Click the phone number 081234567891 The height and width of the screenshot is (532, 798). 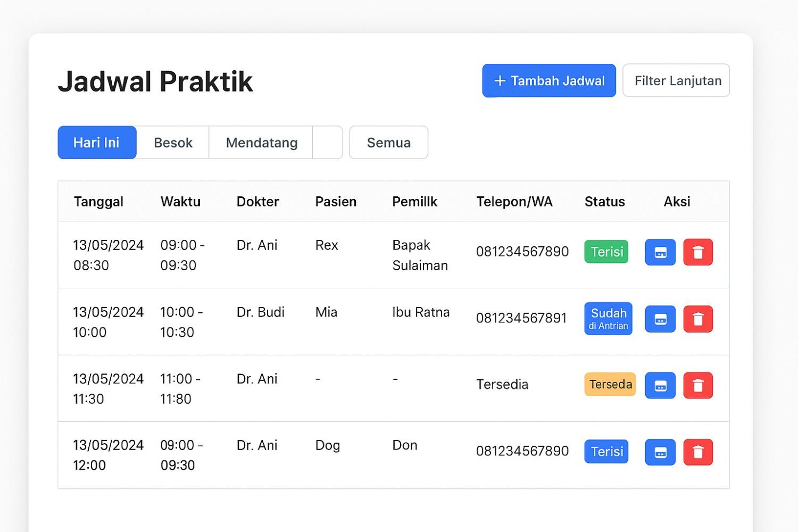click(x=521, y=318)
